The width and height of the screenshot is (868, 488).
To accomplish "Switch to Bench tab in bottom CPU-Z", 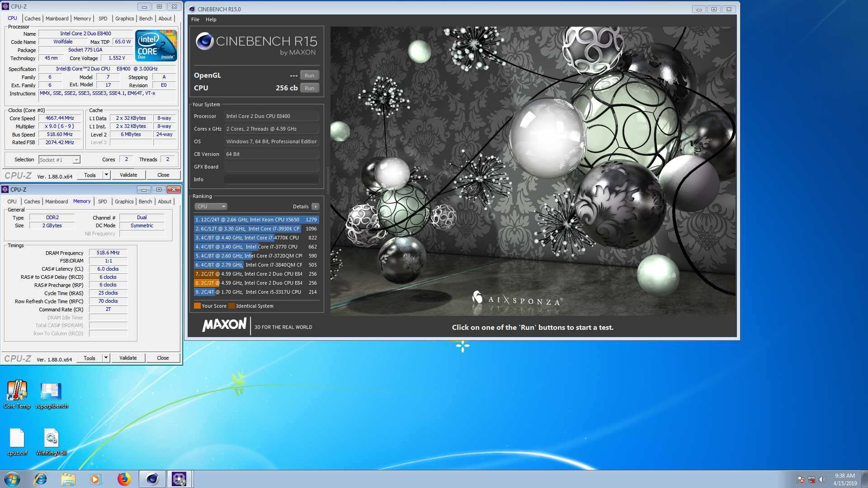I will (145, 202).
